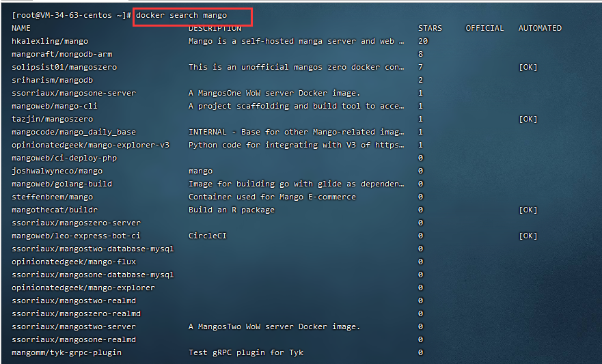This screenshot has height=364, width=602.
Task: Select the hkalexling/mango image name
Action: (50, 41)
